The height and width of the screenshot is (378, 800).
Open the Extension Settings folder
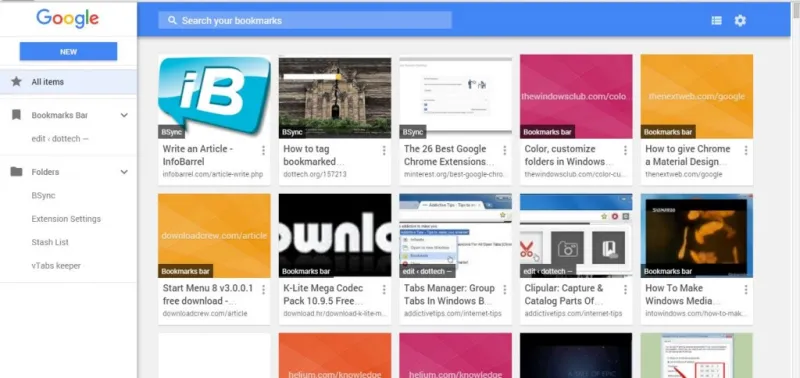(x=66, y=219)
